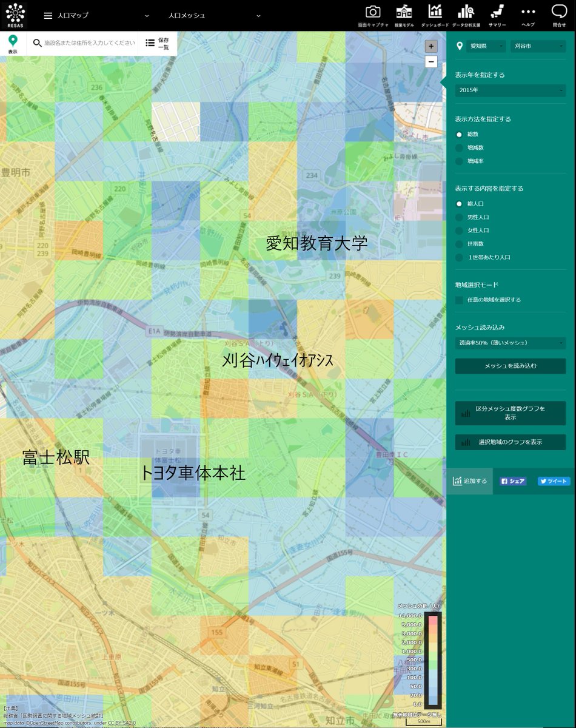Open the 授業モデル school icon
576x728 pixels.
coord(404,12)
